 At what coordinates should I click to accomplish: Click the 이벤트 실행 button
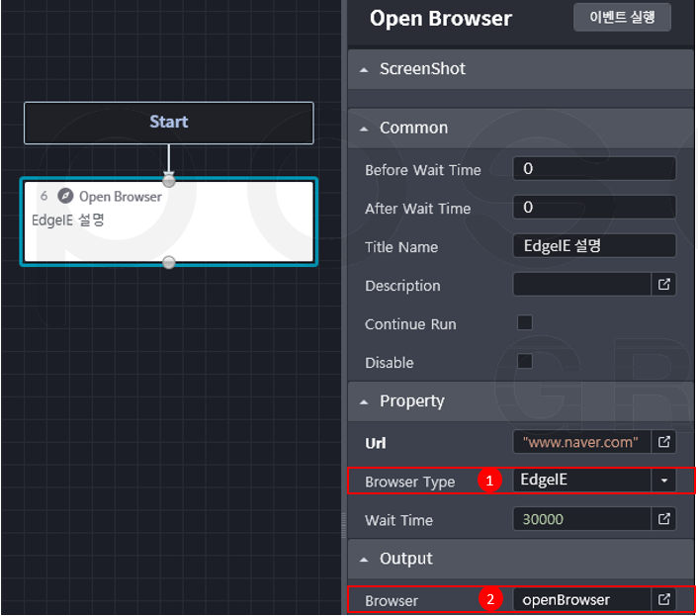[x=622, y=17]
